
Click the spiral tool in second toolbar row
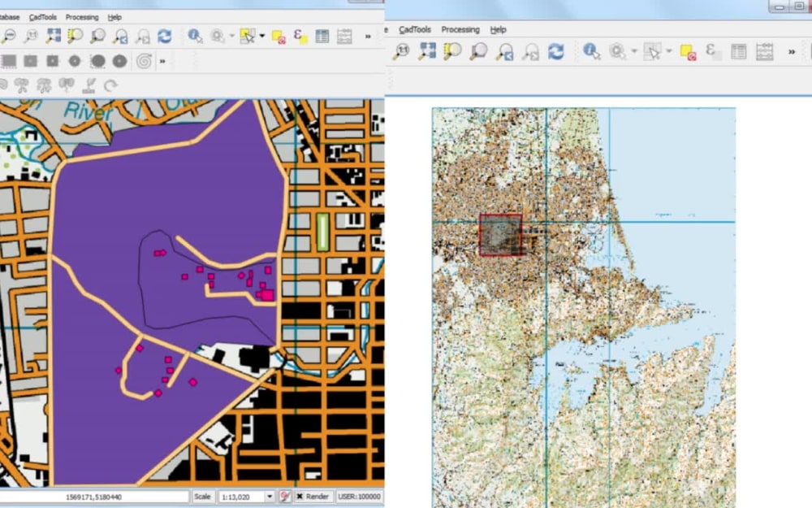coord(144,61)
